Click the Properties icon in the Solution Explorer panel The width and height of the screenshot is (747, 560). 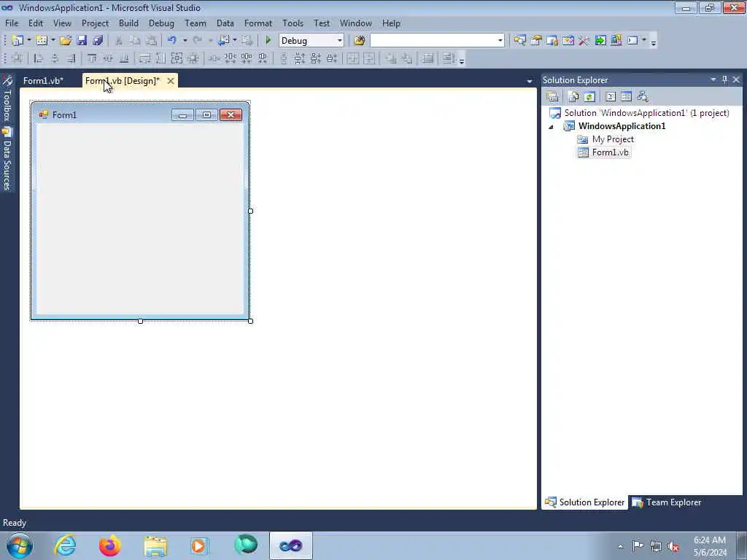point(553,97)
